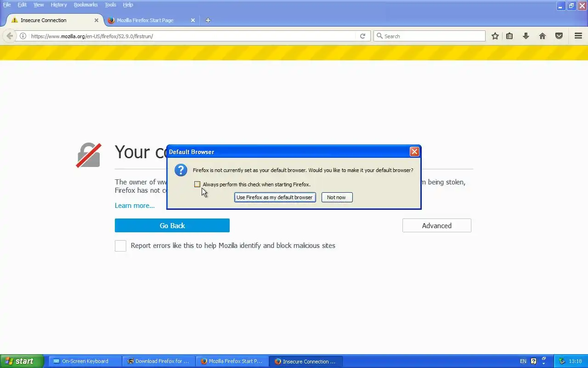Click the magnifier icon in the search box
The image size is (588, 368).
click(x=379, y=36)
